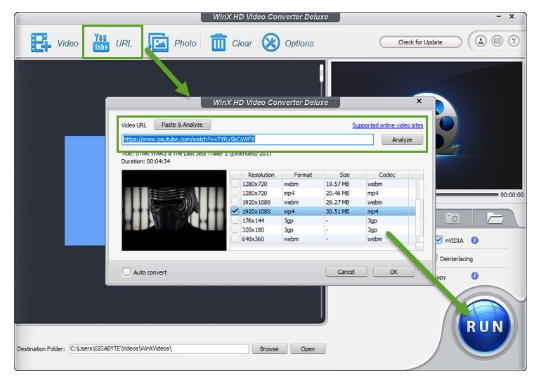Click the Paste & Analyze button
This screenshot has height=377, width=538.
coord(182,125)
